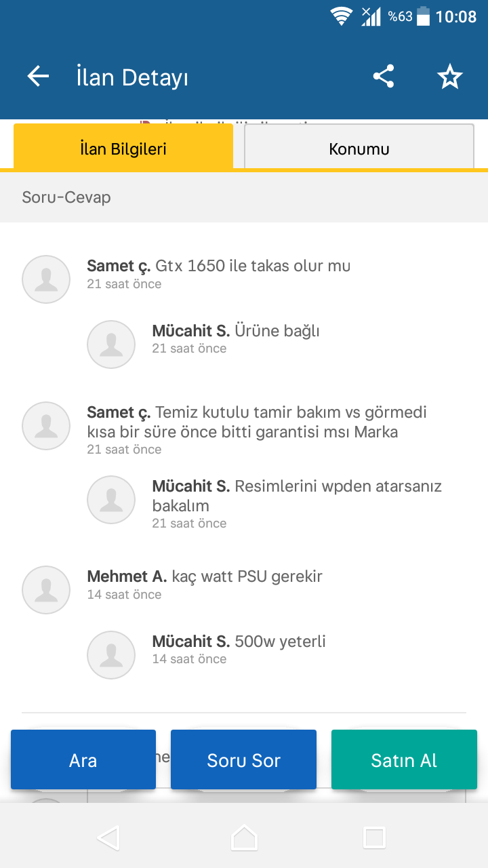Open the Konumu tab
This screenshot has height=868, width=488.
(359, 149)
